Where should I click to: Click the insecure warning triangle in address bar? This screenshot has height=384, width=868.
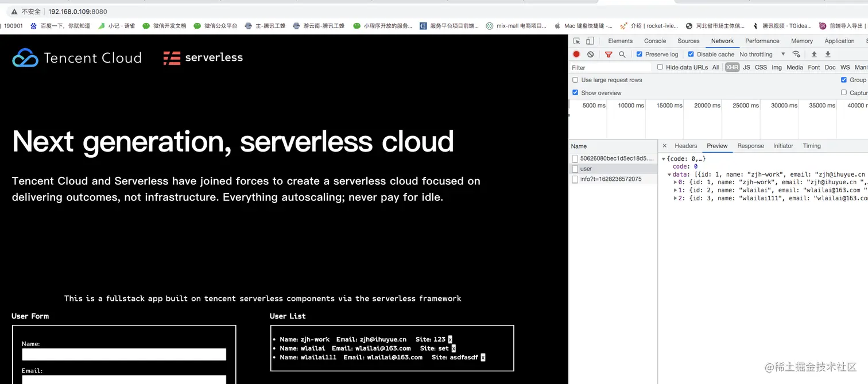(14, 11)
